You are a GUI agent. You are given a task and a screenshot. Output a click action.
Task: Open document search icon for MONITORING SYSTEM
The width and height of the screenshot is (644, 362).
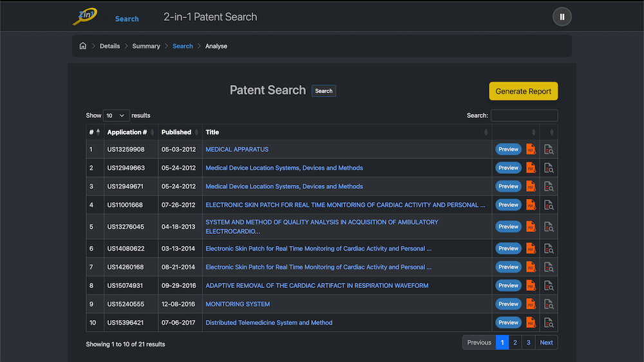click(x=549, y=304)
